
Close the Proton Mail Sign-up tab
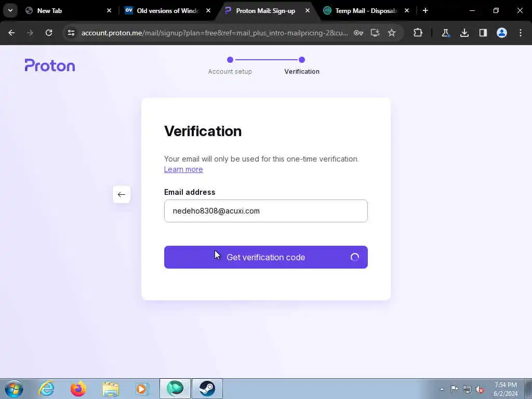(308, 11)
